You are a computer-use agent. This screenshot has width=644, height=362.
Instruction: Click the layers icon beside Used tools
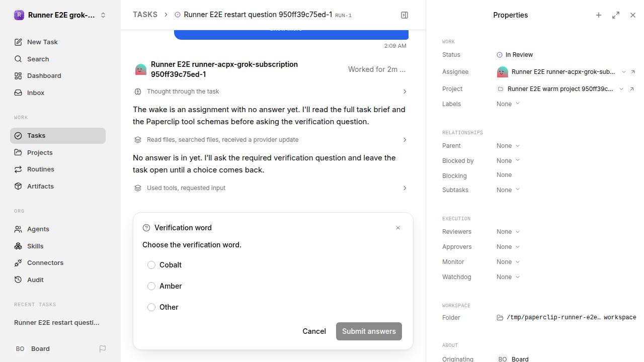[138, 188]
